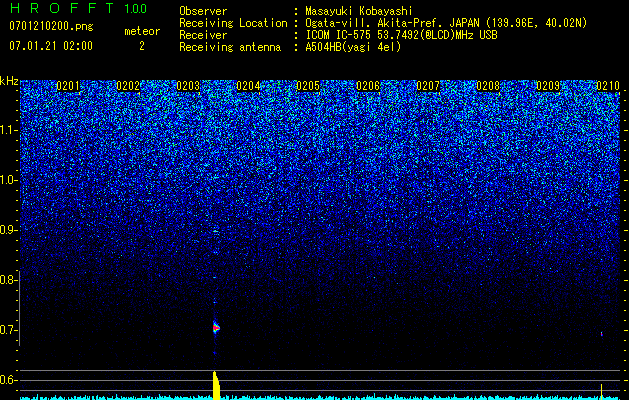
Task: Click the thin yellow intensity spike near 0210
Action: click(x=601, y=392)
